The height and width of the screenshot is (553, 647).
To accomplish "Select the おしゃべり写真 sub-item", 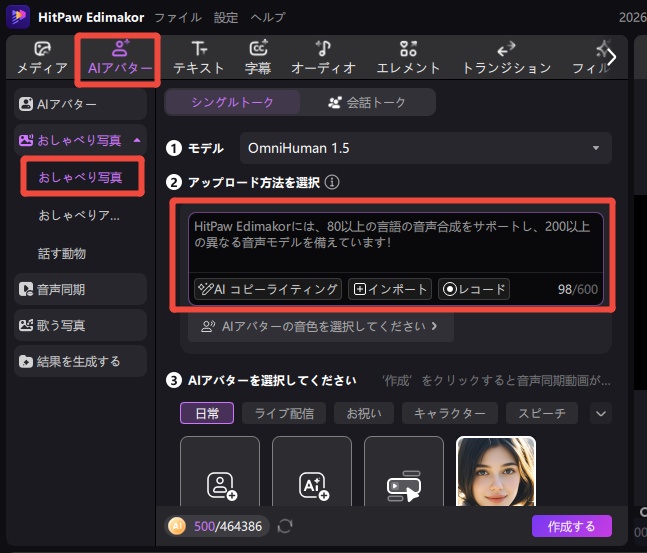I will pyautogui.click(x=80, y=177).
